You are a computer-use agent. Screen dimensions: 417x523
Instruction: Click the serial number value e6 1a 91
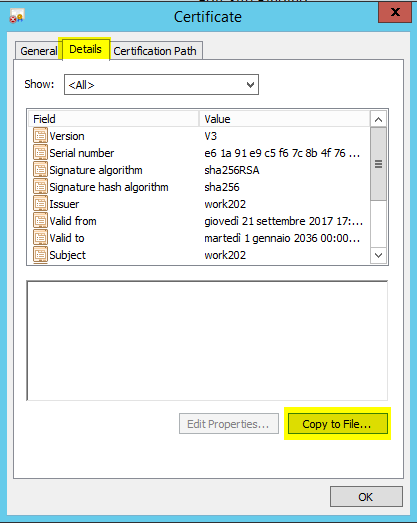(x=282, y=153)
